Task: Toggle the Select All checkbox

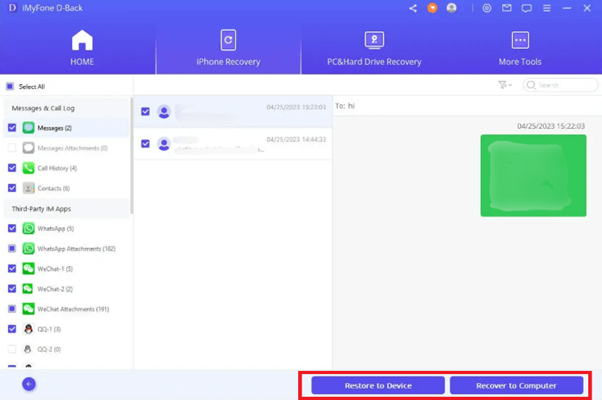Action: [10, 86]
